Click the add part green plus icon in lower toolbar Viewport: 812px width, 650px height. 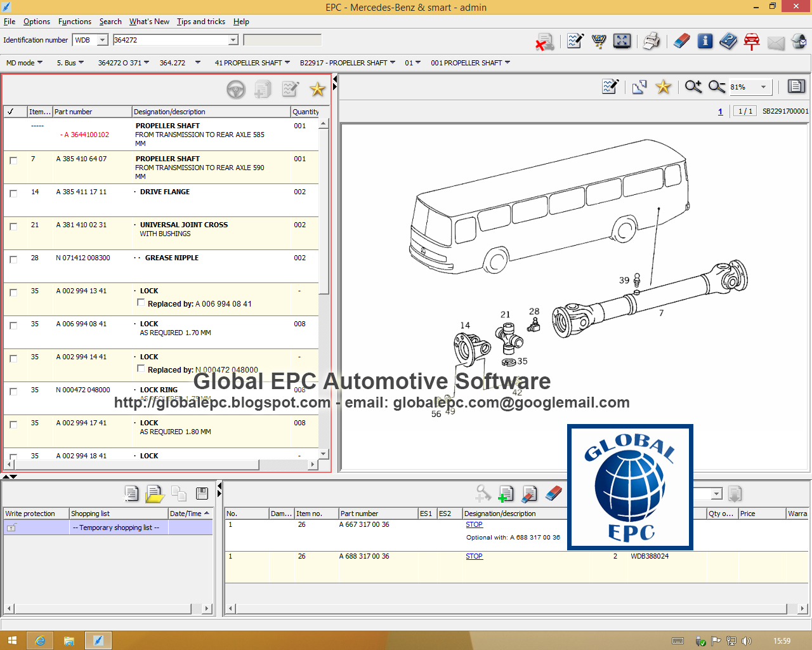pyautogui.click(x=506, y=494)
